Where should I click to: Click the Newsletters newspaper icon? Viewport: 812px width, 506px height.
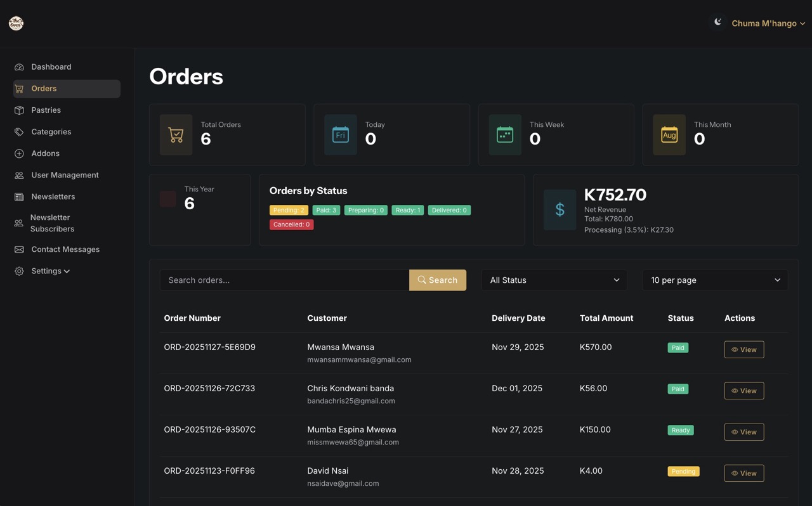click(x=19, y=197)
